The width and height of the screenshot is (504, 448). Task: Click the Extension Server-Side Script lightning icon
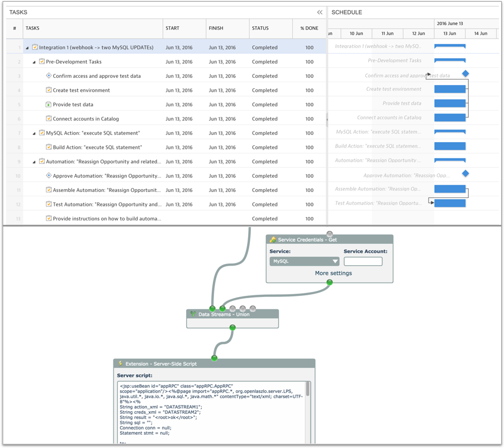tap(120, 364)
